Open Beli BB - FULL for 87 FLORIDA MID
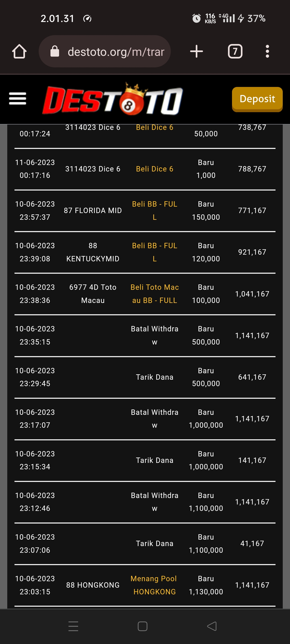290x644 pixels. (154, 211)
